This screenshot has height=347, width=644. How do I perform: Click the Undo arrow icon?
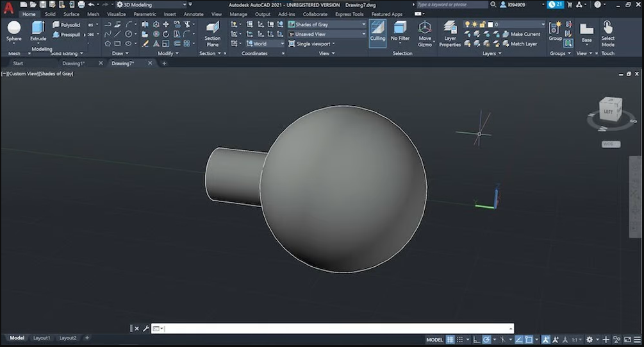point(91,4)
